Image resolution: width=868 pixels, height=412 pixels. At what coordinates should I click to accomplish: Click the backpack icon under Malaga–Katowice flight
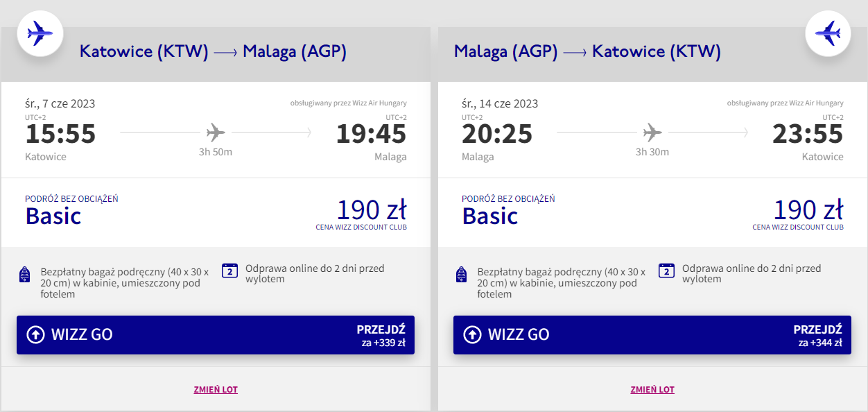click(461, 275)
